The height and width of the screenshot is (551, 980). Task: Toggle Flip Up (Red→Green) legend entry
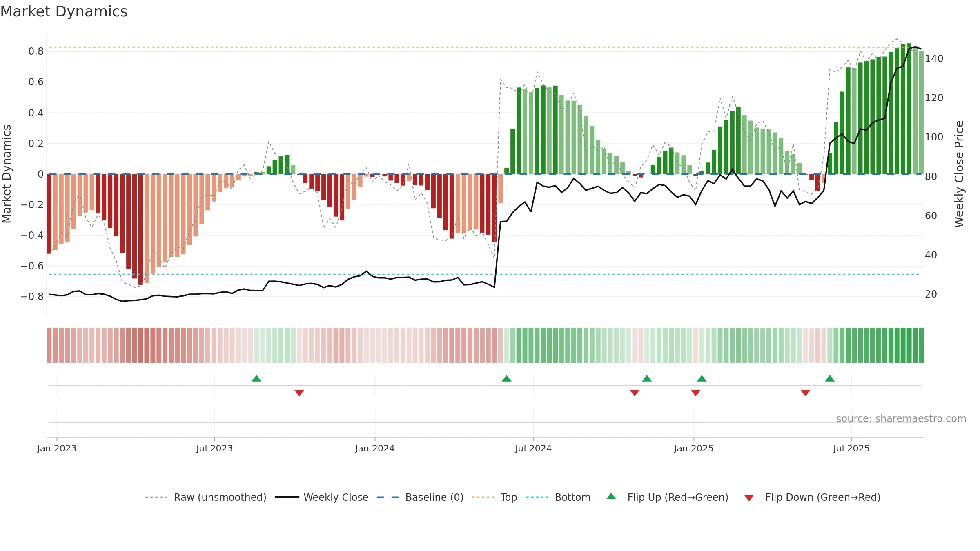tap(667, 497)
